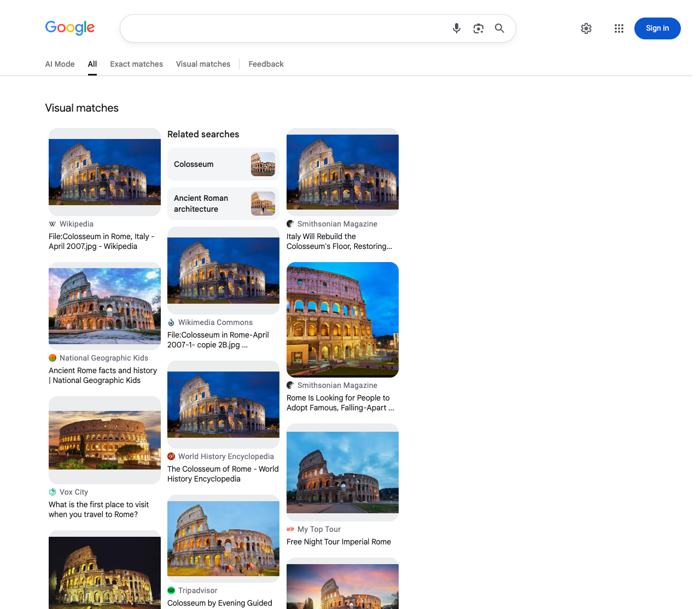The width and height of the screenshot is (700, 609).
Task: Click the Wikimedia Commons source icon
Action: point(171,322)
